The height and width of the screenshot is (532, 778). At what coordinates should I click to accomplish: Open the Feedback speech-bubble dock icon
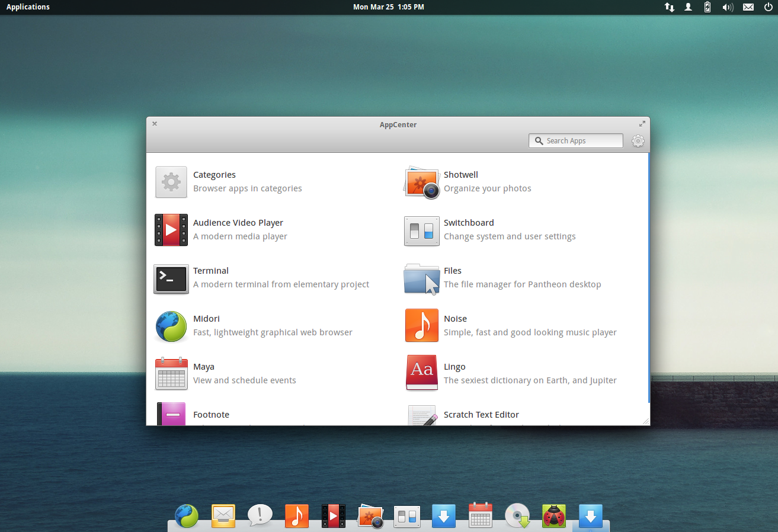pos(260,516)
